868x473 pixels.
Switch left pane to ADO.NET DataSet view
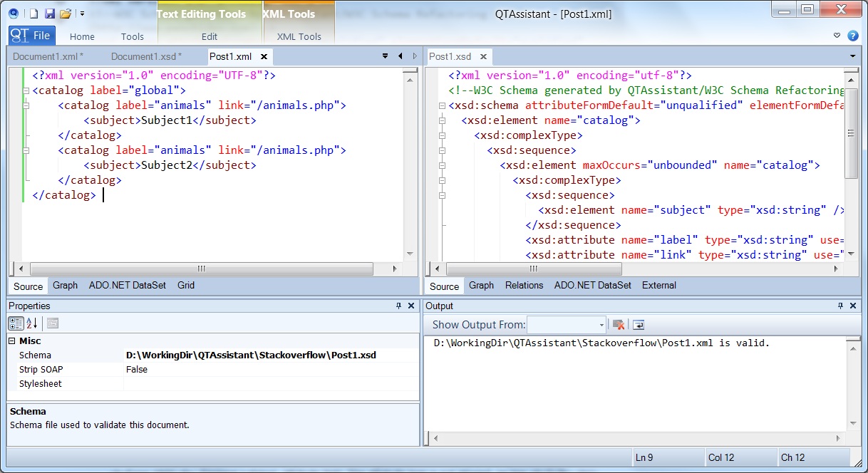click(128, 285)
